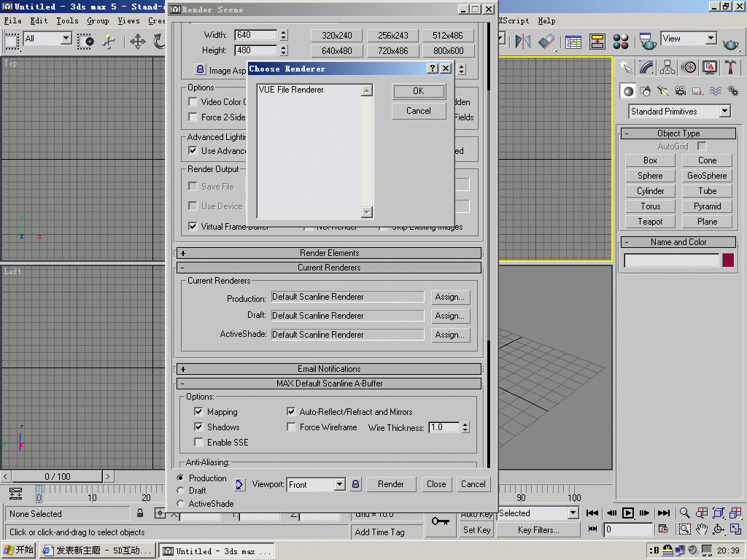The height and width of the screenshot is (560, 747).
Task: Select the Cameras category icon
Action: [x=681, y=91]
